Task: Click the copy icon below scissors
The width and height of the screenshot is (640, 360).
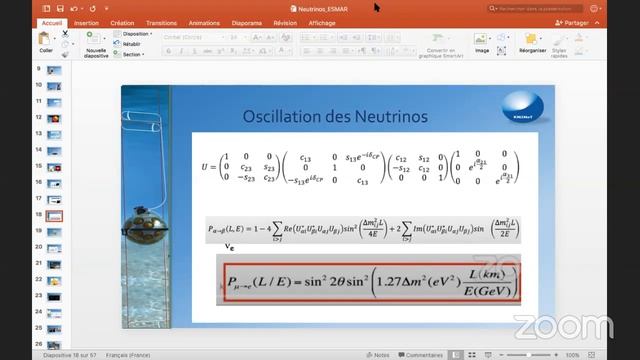Action: pos(65,44)
